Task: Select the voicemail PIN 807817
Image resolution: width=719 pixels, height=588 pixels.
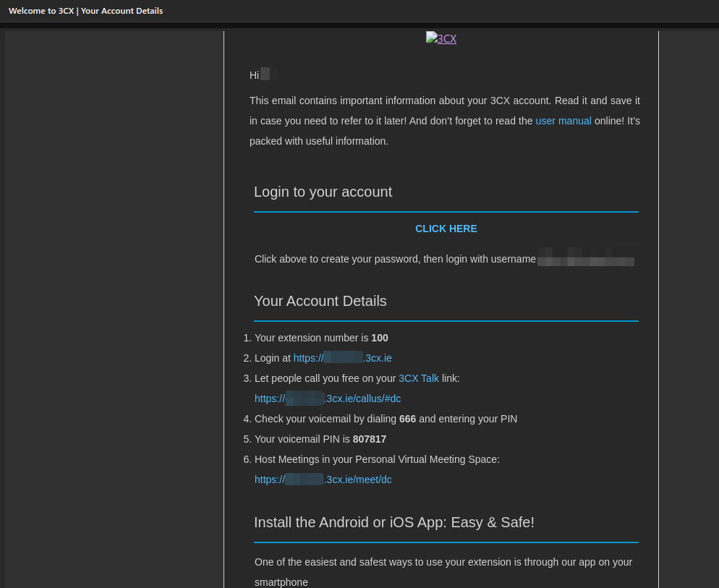Action: pos(369,440)
